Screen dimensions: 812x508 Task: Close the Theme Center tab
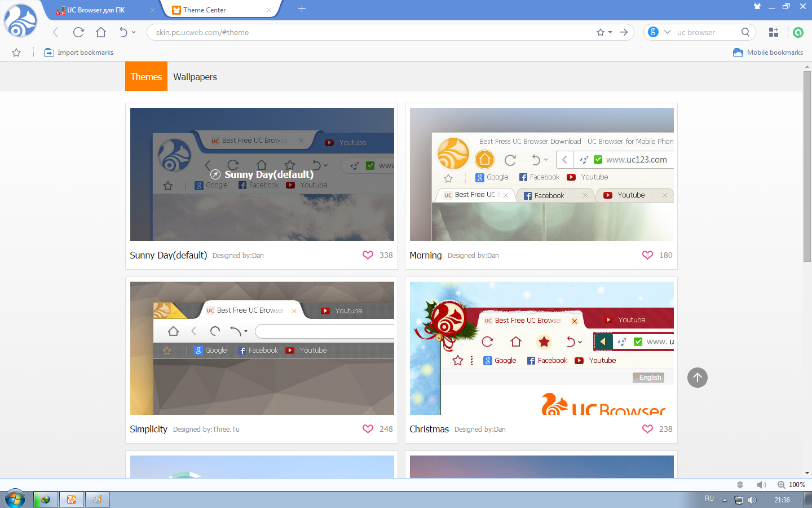tap(269, 10)
